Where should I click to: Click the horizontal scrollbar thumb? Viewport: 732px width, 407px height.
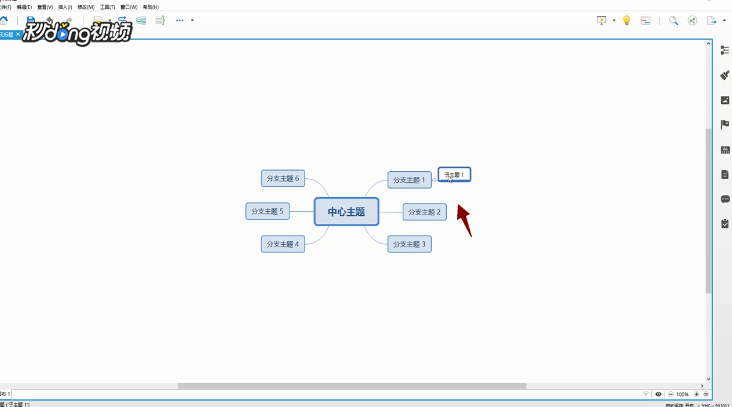pyautogui.click(x=352, y=386)
